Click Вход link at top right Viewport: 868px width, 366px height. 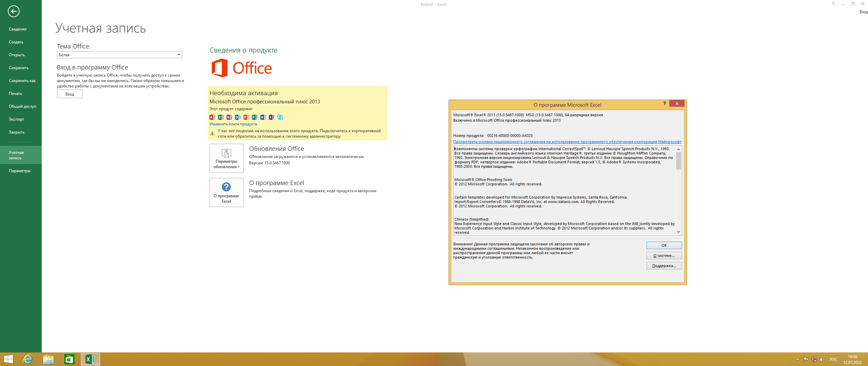863,12
